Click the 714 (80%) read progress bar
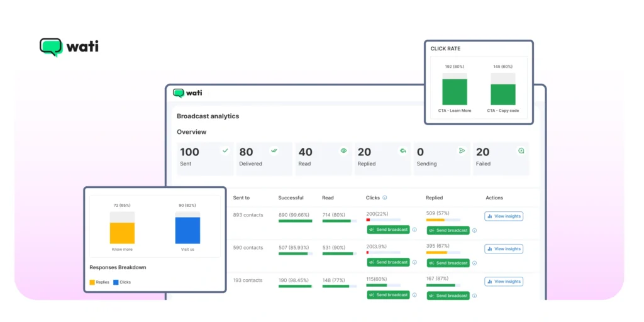The width and height of the screenshot is (644, 322). (x=339, y=221)
